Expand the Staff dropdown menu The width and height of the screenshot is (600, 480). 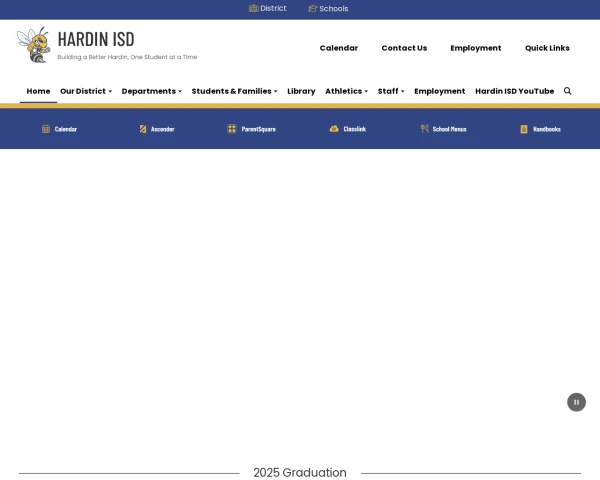coord(391,91)
